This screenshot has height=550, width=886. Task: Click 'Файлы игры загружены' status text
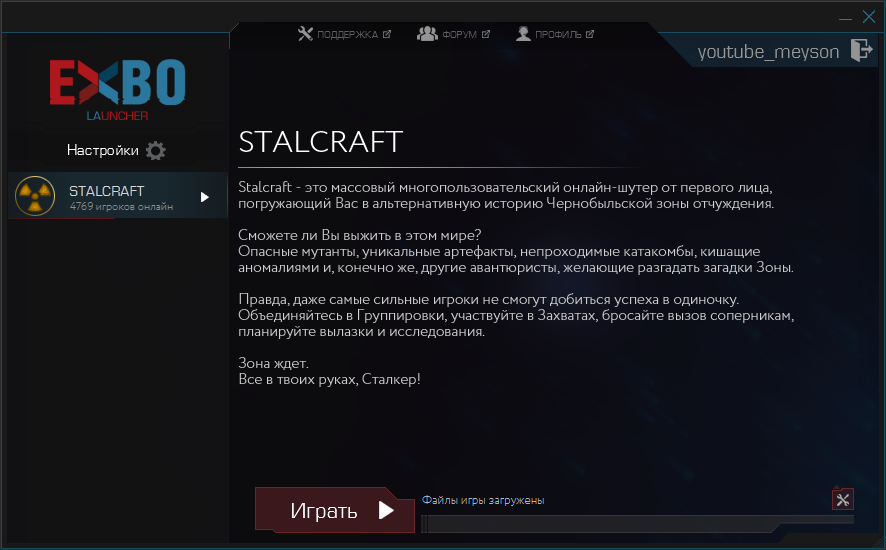coord(483,500)
